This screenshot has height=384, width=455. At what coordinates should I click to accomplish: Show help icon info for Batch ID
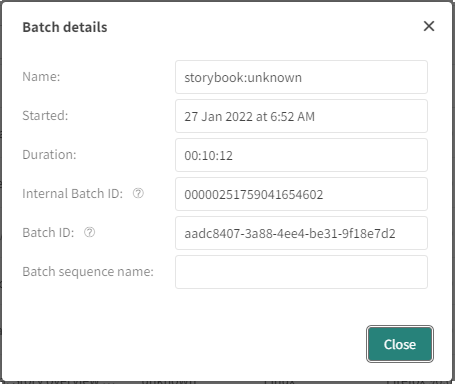[89, 232]
